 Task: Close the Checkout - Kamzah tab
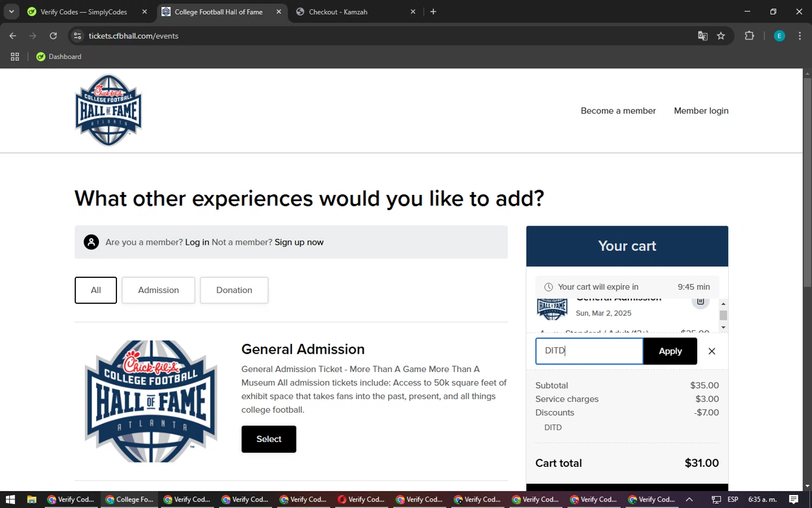click(x=413, y=12)
